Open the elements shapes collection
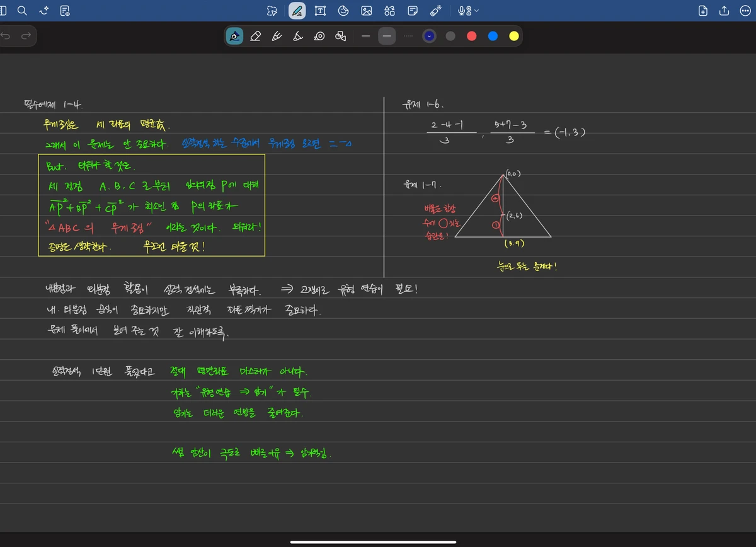Image resolution: width=756 pixels, height=547 pixels. 389,11
